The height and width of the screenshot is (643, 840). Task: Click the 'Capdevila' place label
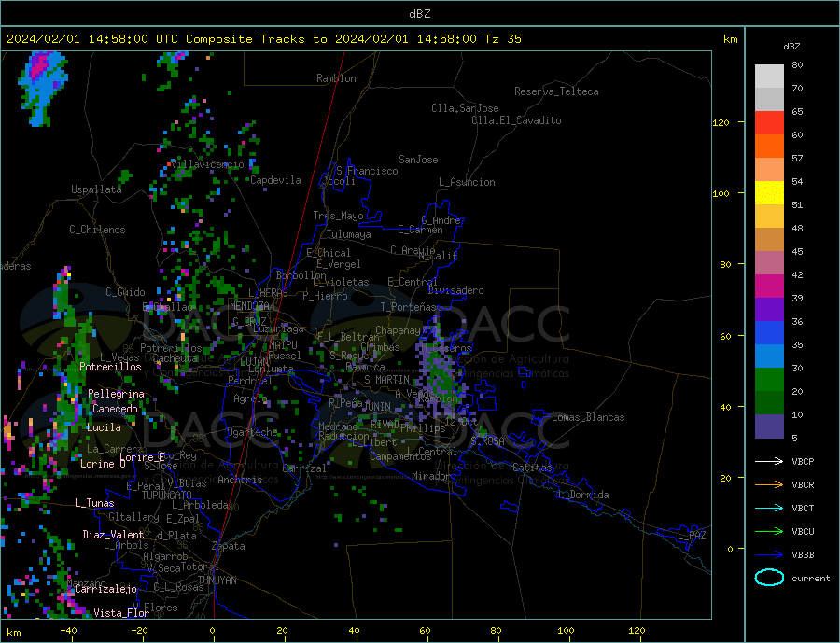(276, 180)
